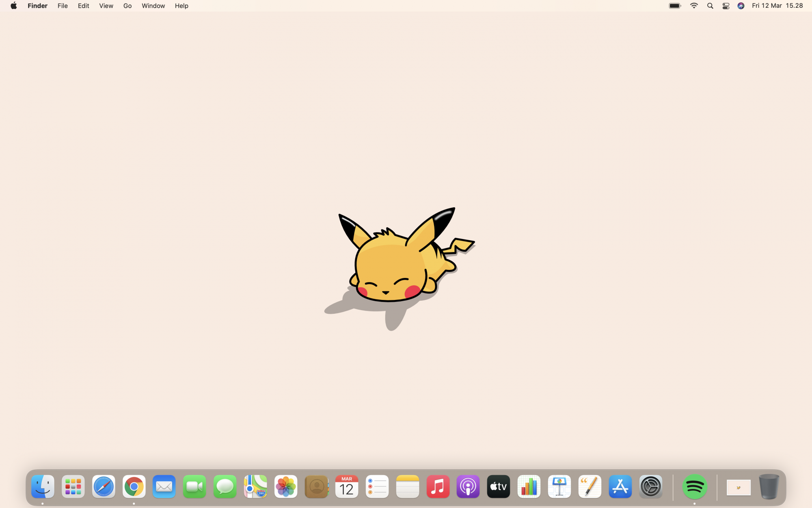Open the File menu

tap(63, 6)
